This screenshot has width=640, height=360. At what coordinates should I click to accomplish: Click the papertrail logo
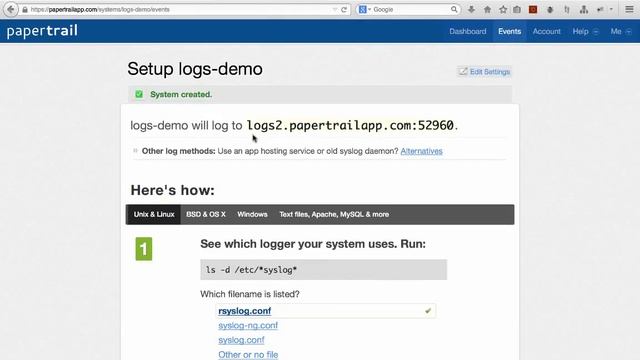click(x=42, y=31)
